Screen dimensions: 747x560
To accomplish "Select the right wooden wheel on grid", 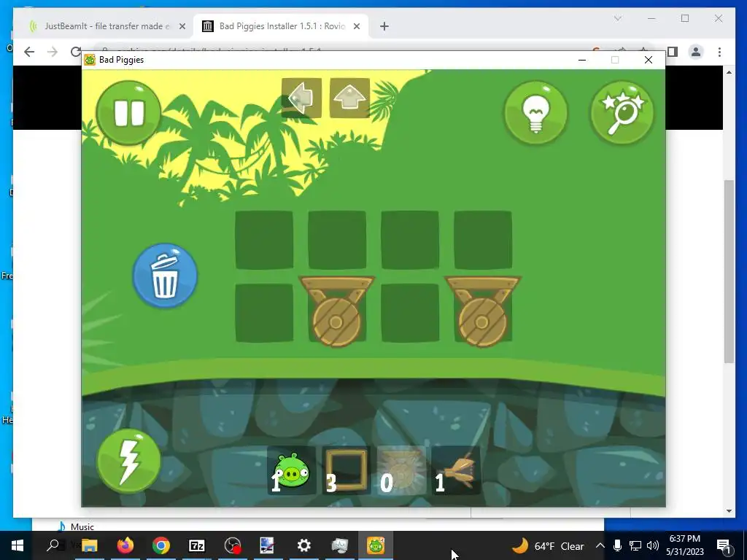I will pos(483,312).
